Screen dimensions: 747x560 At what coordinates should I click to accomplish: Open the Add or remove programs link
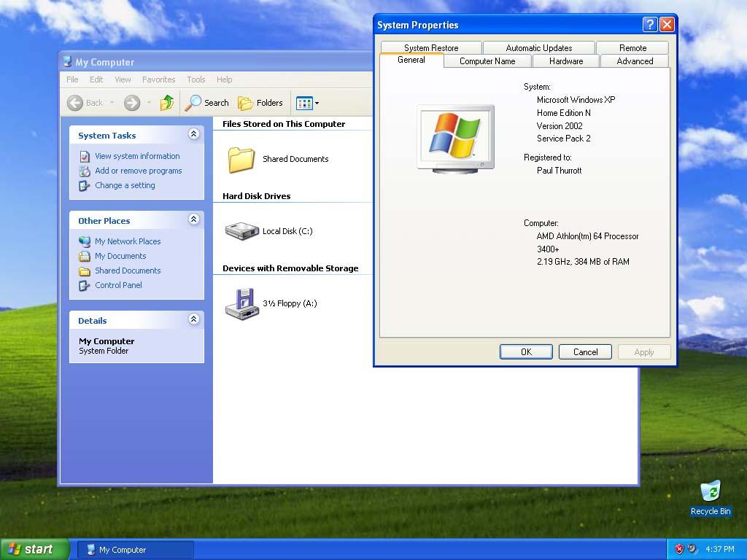click(138, 170)
